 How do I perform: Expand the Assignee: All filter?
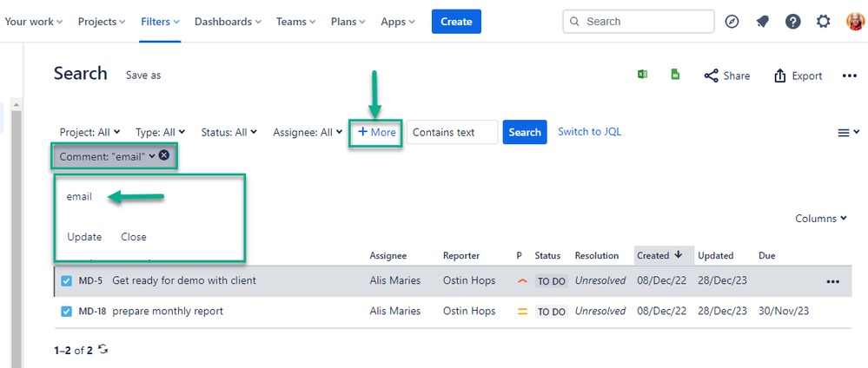pos(307,132)
